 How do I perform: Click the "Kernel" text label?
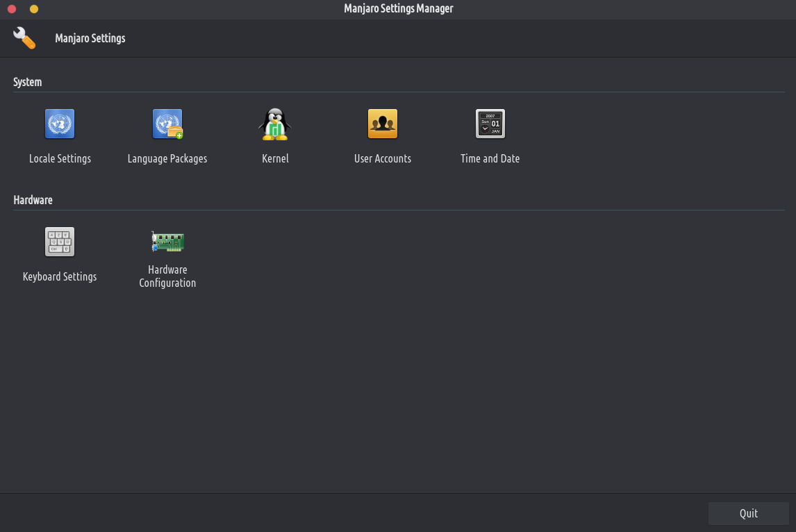275,158
